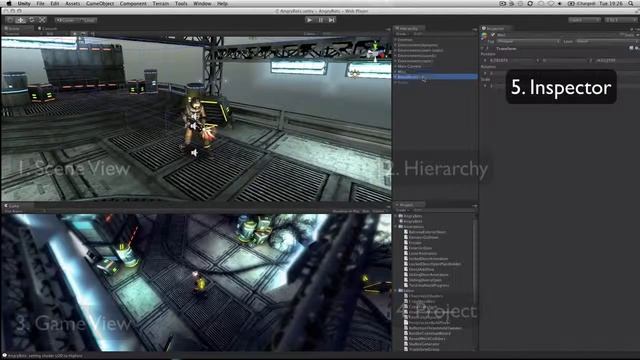Screen dimensions: 640x360
Task: Toggle Stats overlay in Game view
Action: [366, 211]
